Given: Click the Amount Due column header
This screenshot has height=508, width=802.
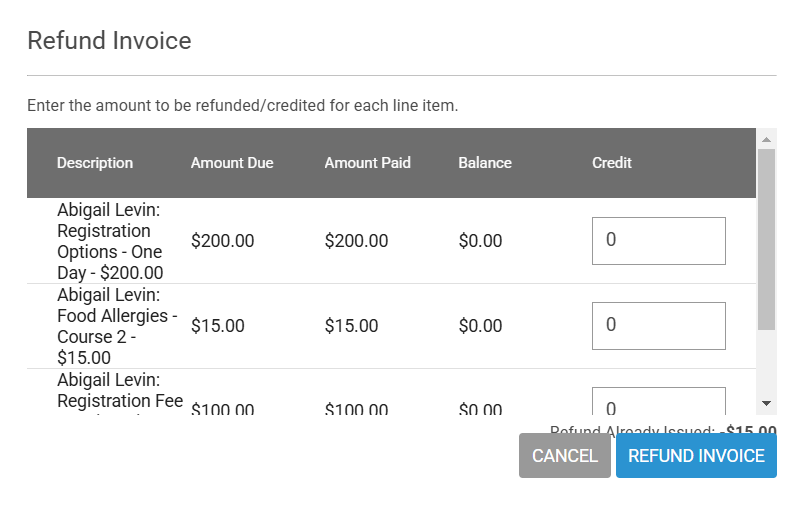Looking at the screenshot, I should coord(232,163).
